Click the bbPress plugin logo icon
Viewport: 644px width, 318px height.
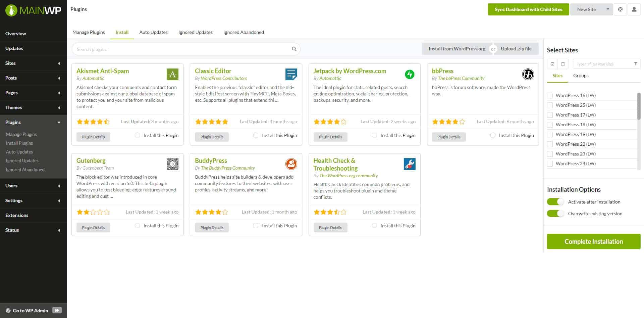pyautogui.click(x=528, y=74)
